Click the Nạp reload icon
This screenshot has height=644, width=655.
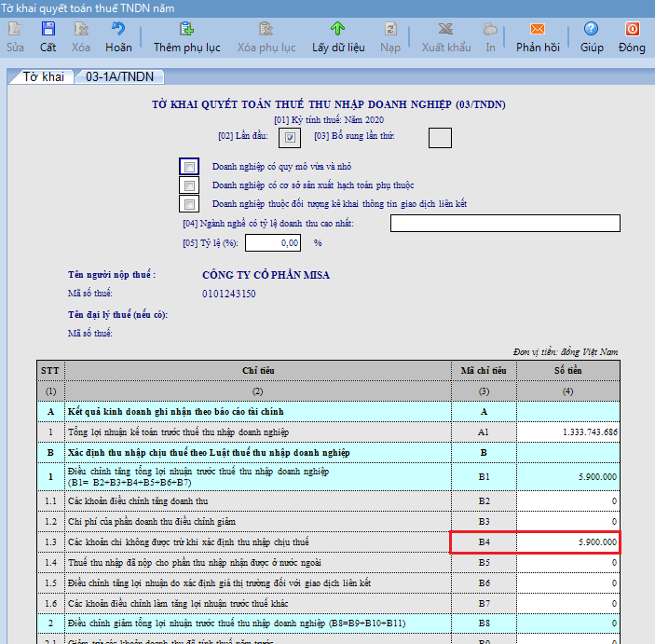[x=390, y=29]
